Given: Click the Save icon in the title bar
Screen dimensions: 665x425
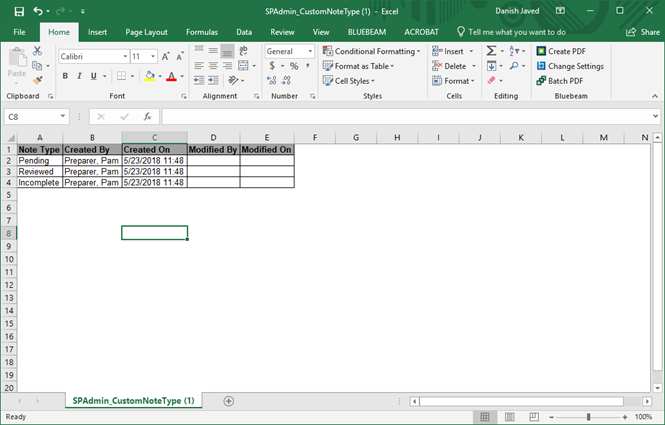Looking at the screenshot, I should point(13,11).
